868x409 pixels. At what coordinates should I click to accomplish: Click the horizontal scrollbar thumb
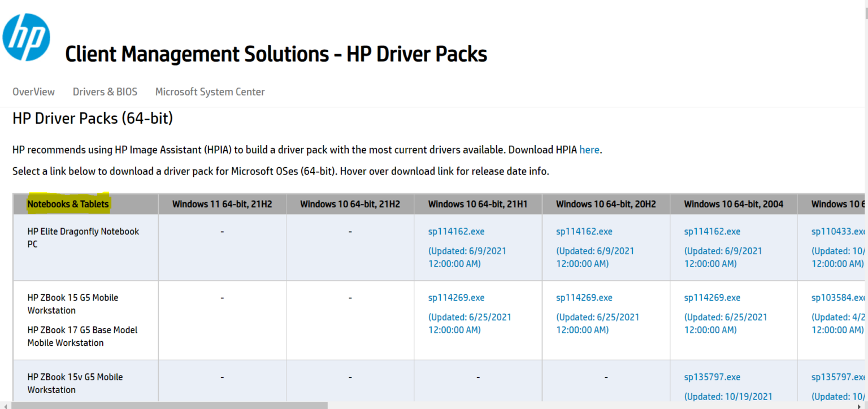tap(170, 406)
